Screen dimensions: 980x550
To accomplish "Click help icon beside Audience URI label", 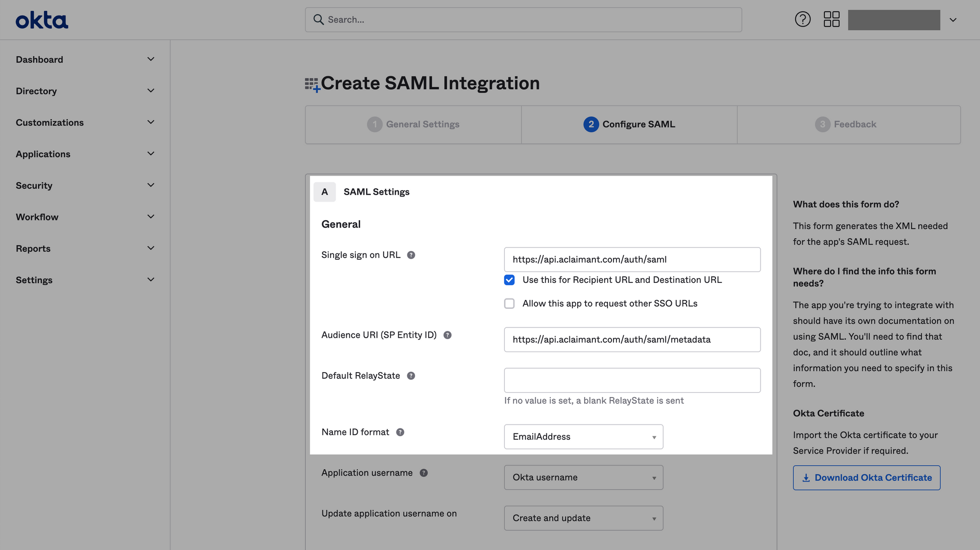I will point(447,335).
